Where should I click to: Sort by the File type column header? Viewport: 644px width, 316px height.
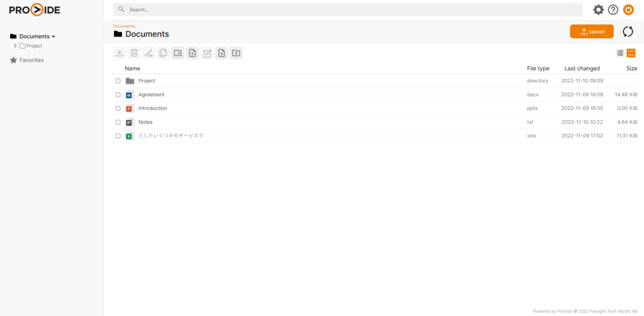(x=538, y=68)
